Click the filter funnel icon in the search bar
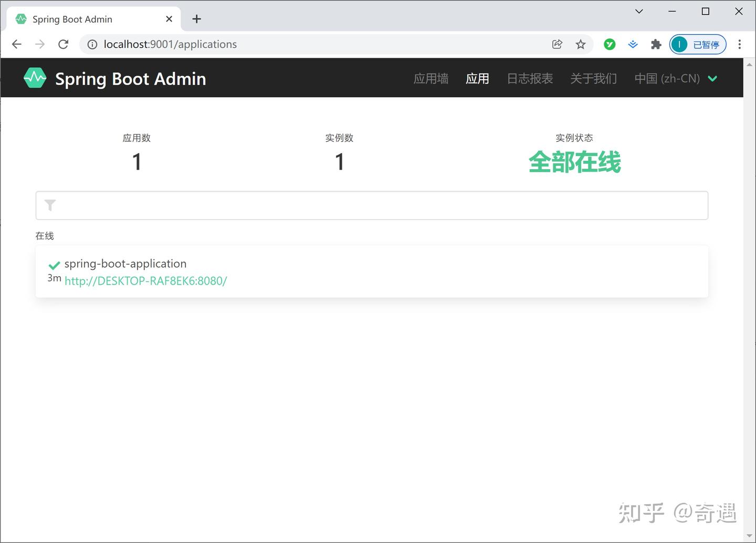 tap(50, 205)
